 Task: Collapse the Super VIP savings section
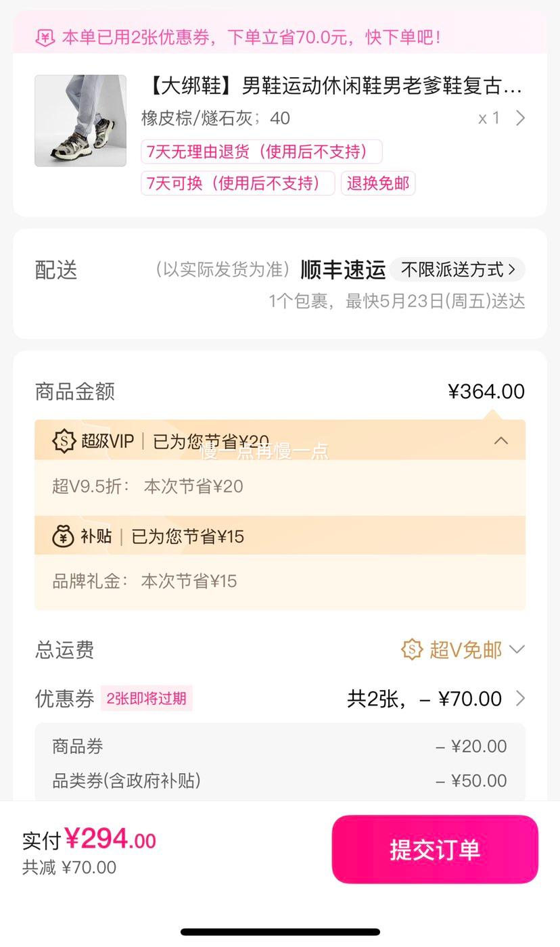click(x=500, y=441)
